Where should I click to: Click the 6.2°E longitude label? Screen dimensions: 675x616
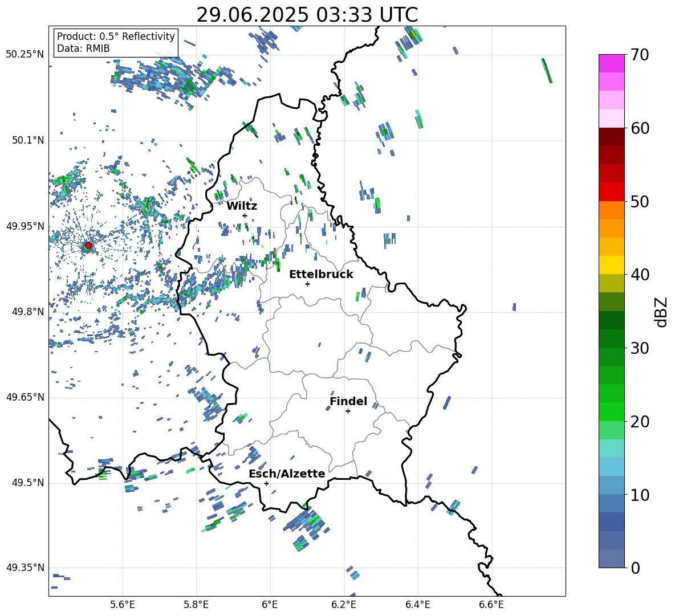(344, 605)
